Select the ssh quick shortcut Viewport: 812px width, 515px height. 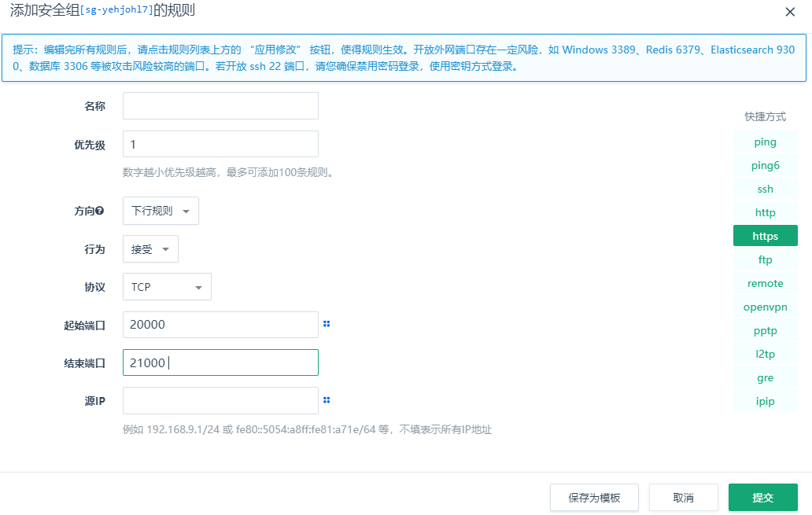tap(765, 189)
